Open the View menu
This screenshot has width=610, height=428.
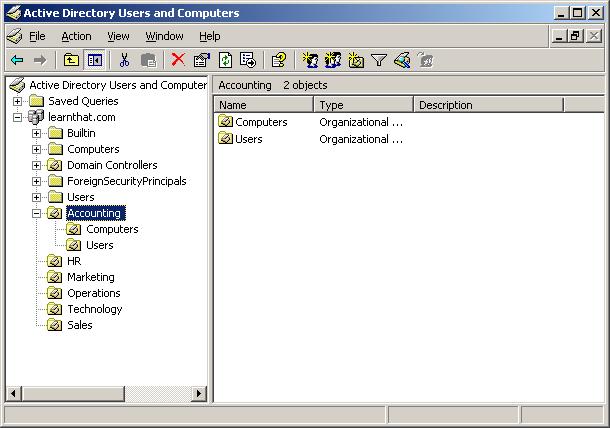118,36
